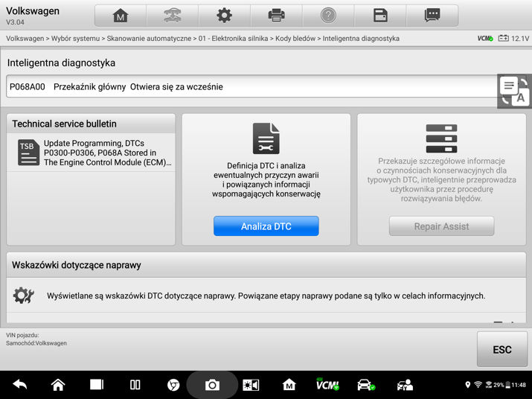Tap the 11:48 clock in system tray

[x=519, y=385]
